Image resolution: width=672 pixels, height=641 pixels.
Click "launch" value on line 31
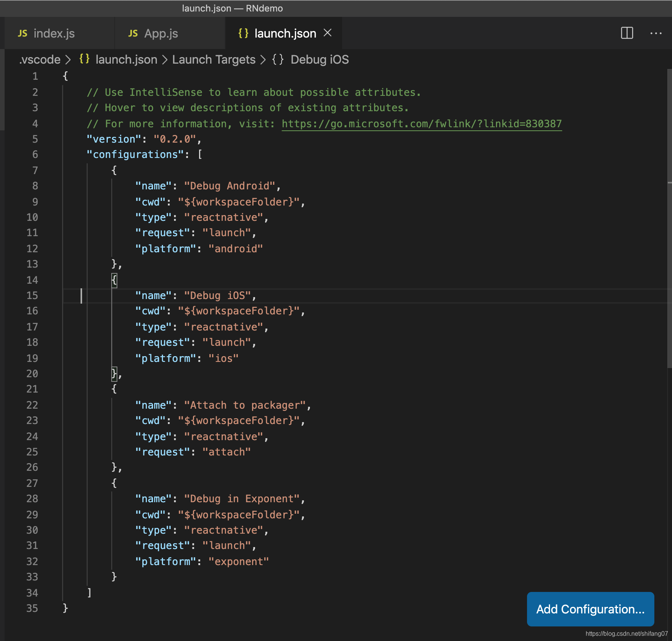coord(226,546)
